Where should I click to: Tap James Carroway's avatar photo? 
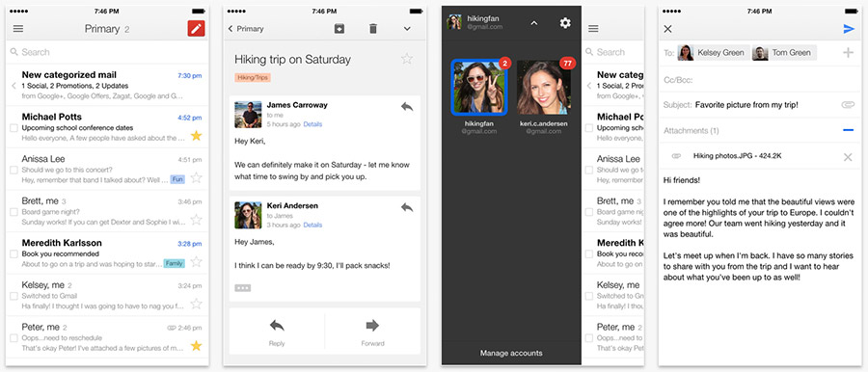coord(248,115)
